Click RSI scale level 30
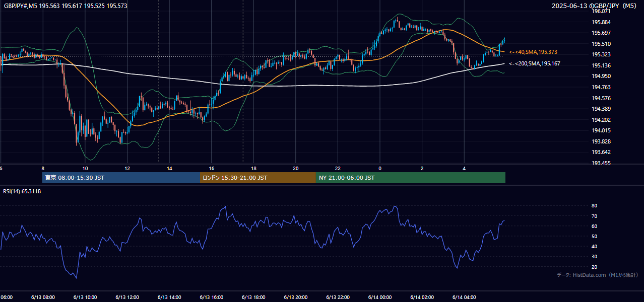644x302 pixels. tap(595, 257)
